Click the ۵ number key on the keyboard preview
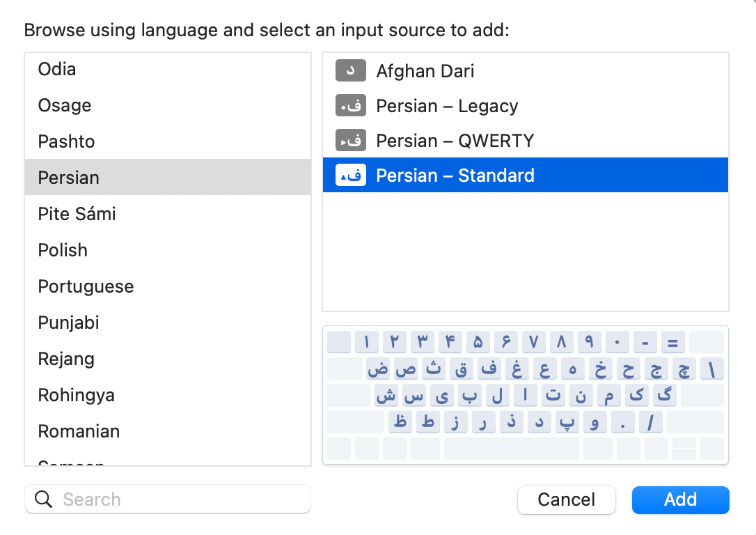 [479, 342]
